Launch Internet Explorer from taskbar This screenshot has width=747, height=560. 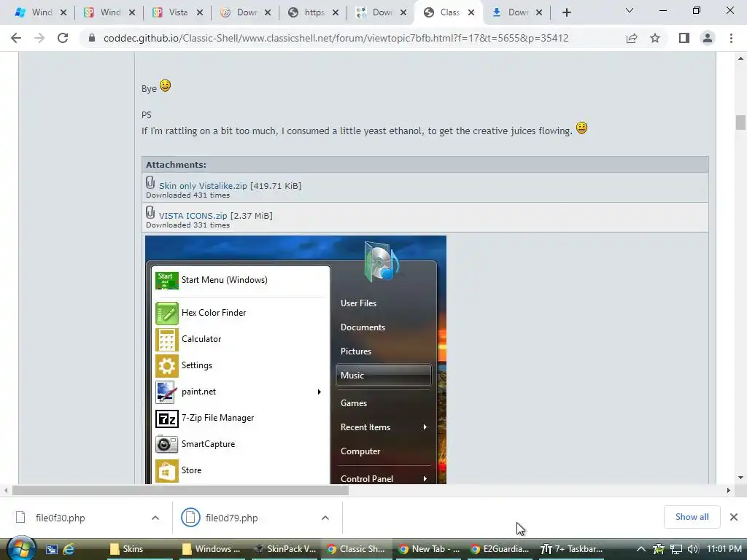pos(69,549)
